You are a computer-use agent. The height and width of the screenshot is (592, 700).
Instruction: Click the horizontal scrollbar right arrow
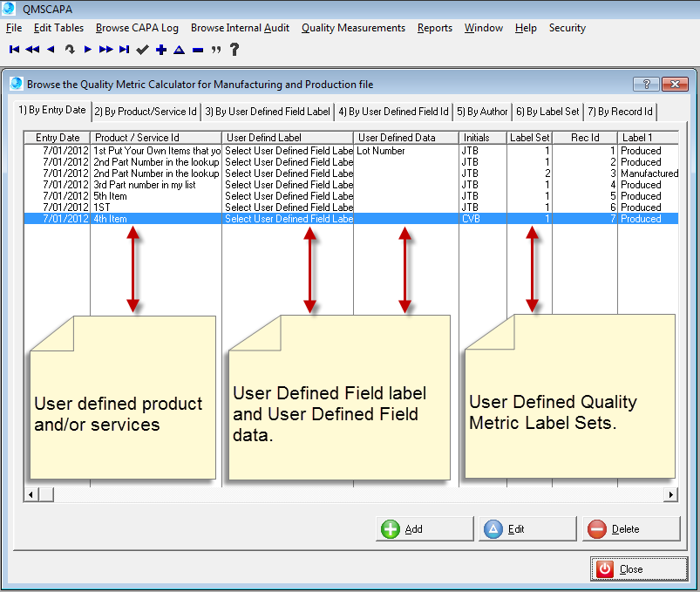[671, 494]
